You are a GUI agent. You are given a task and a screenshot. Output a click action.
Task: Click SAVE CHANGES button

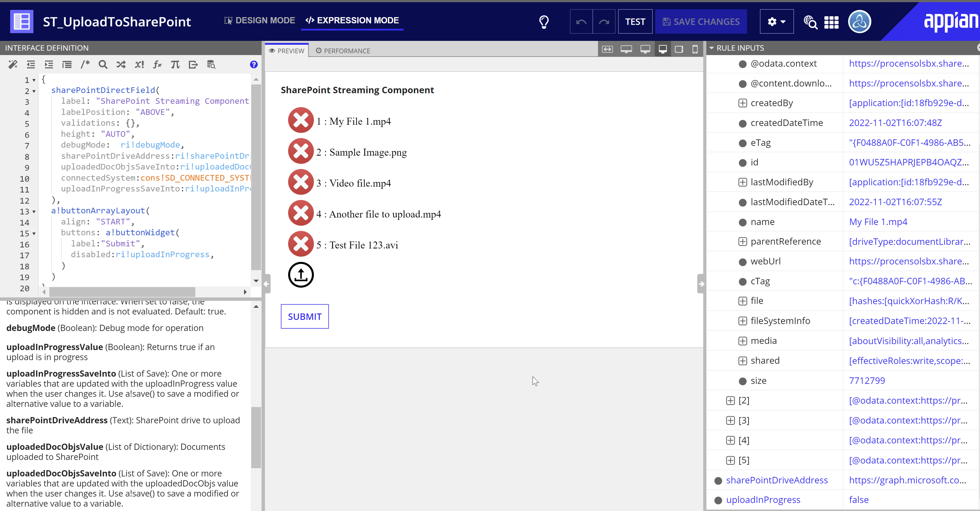(701, 22)
